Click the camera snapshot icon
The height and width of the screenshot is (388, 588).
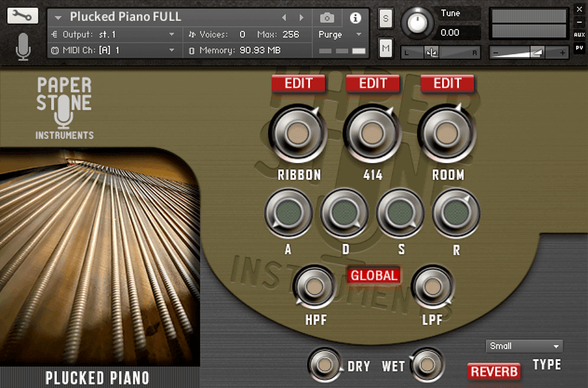coord(327,18)
